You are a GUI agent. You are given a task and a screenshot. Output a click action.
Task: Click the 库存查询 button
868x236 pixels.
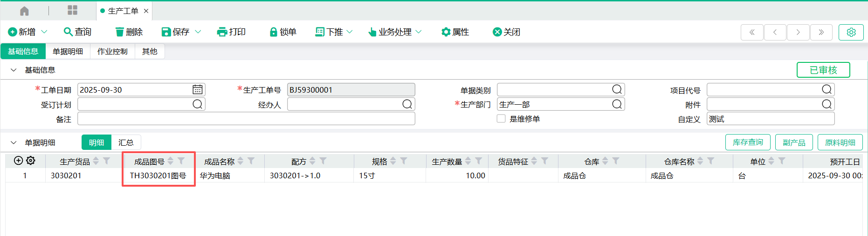[747, 142]
